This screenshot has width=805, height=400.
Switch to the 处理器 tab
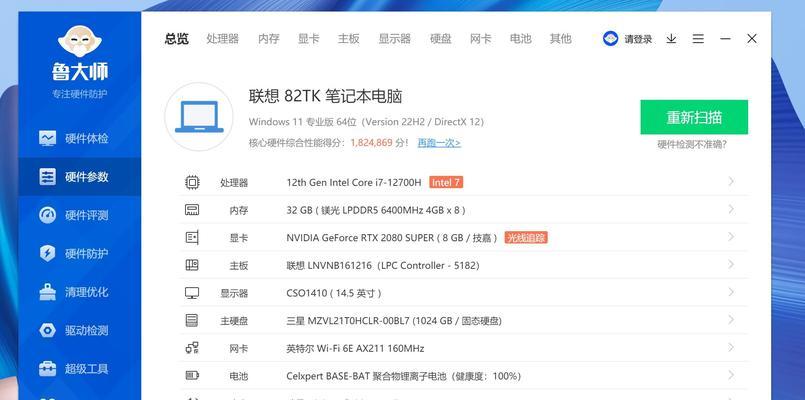(223, 39)
